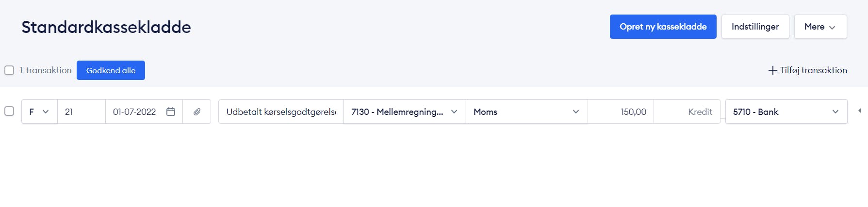868x207 pixels.
Task: Open the calendar date picker icon
Action: (171, 111)
